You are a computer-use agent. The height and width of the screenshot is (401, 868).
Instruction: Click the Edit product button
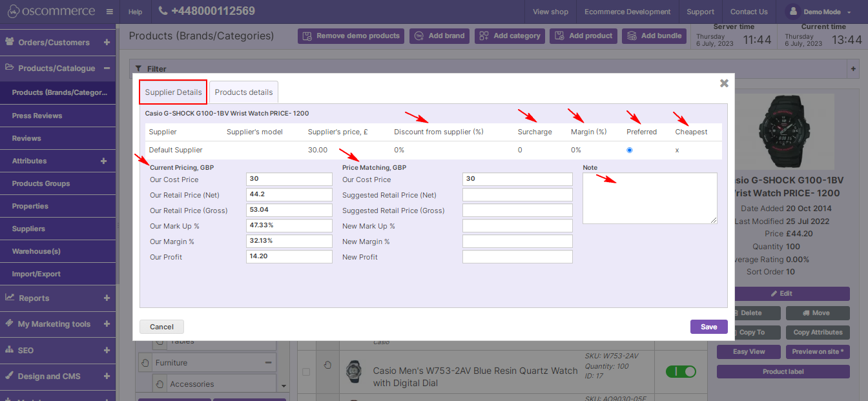click(783, 294)
